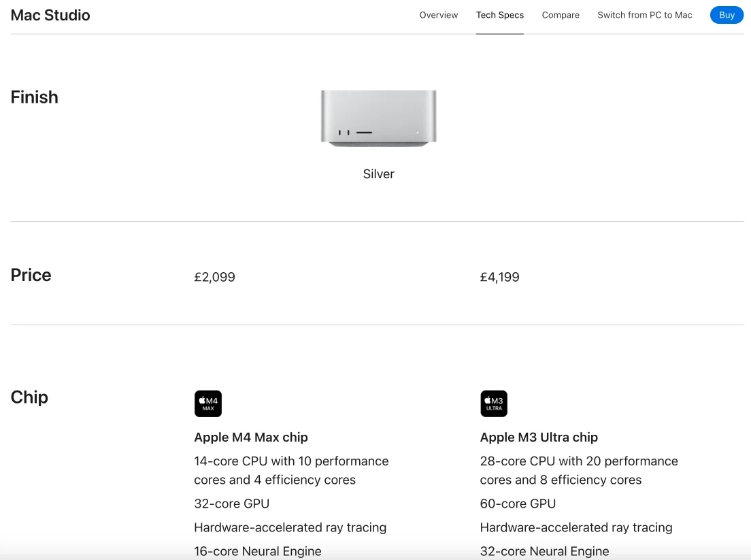This screenshot has width=751, height=560.
Task: Click the 16-core Neural Engine text
Action: (258, 551)
